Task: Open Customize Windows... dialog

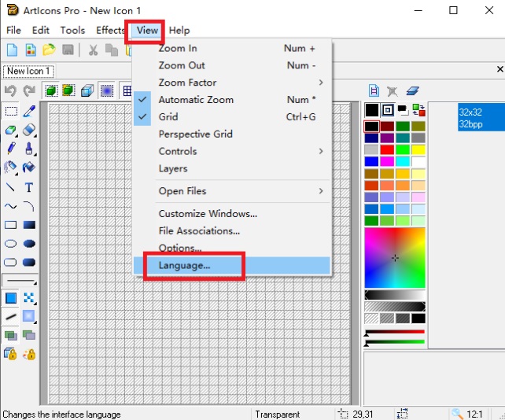Action: 232,214
